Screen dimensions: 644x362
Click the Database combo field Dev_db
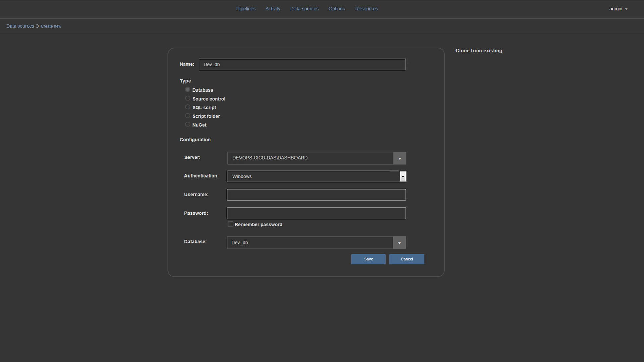(310, 243)
